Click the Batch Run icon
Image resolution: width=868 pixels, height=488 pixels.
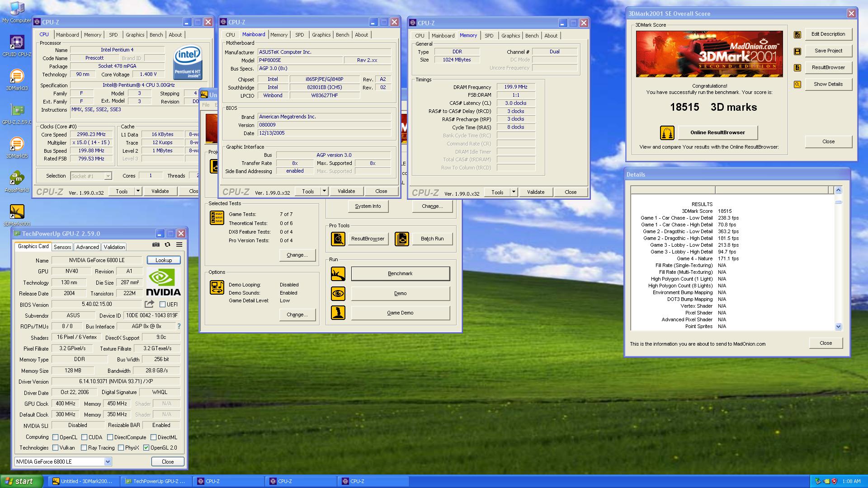pos(402,239)
